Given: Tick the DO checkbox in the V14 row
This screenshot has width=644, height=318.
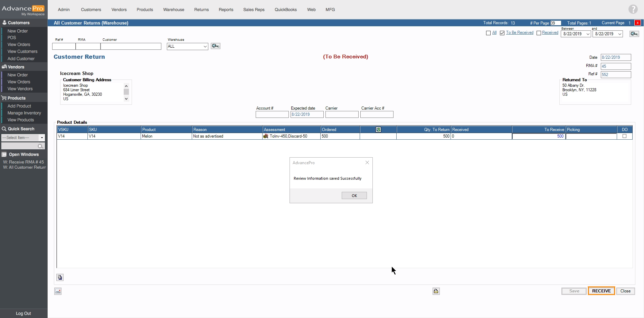Looking at the screenshot, I should point(624,136).
